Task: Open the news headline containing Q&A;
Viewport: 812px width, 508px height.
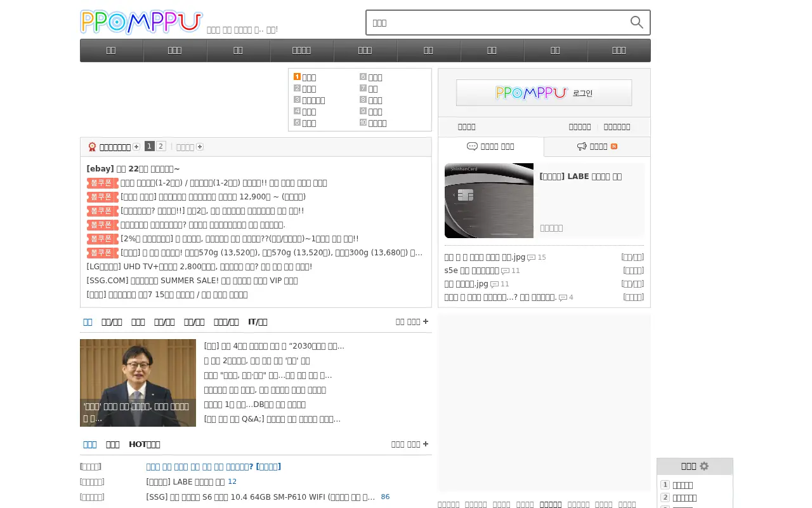Action: click(272, 419)
